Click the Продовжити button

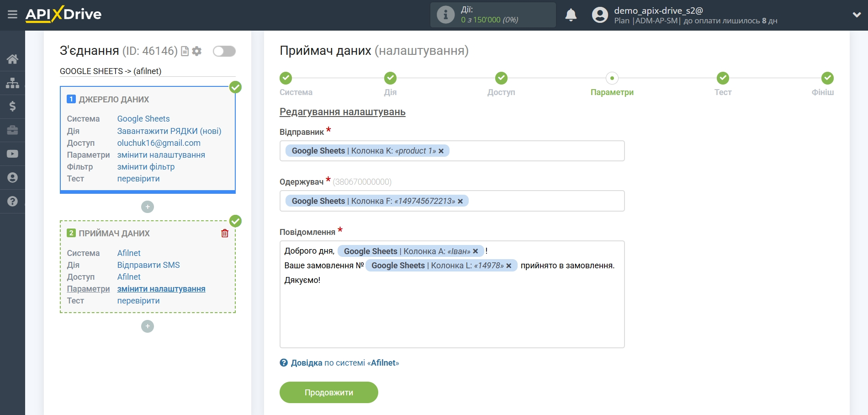point(328,393)
